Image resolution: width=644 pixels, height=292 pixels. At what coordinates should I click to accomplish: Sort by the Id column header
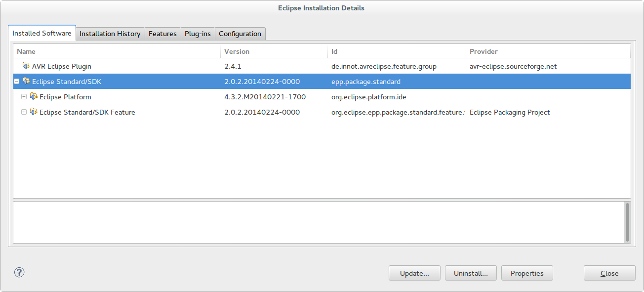(397, 51)
